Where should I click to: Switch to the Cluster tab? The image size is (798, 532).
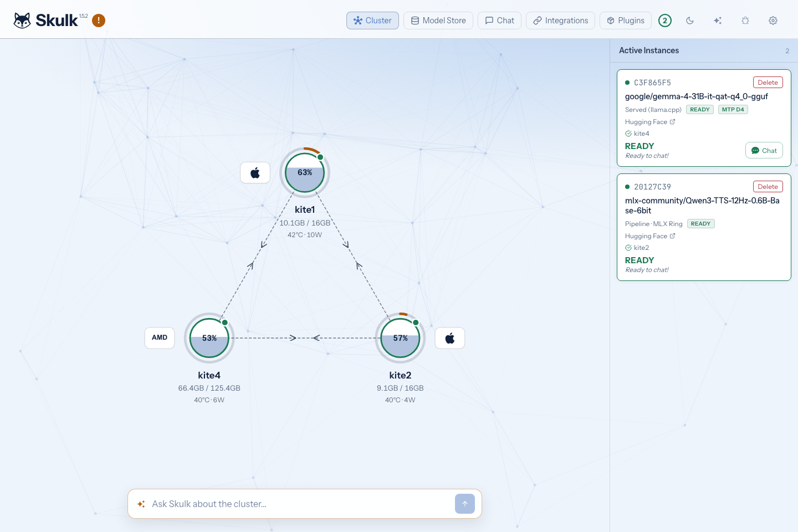[x=372, y=21]
